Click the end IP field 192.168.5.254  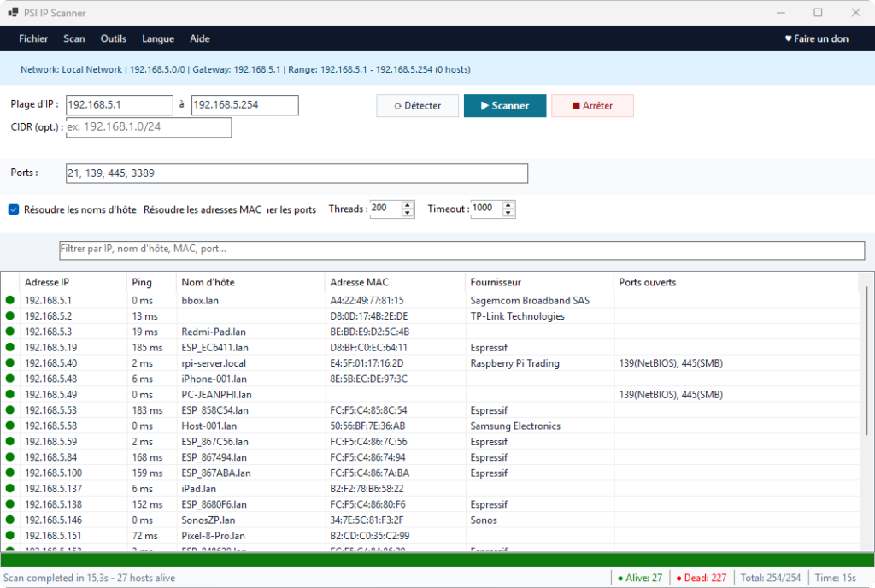pyautogui.click(x=245, y=105)
